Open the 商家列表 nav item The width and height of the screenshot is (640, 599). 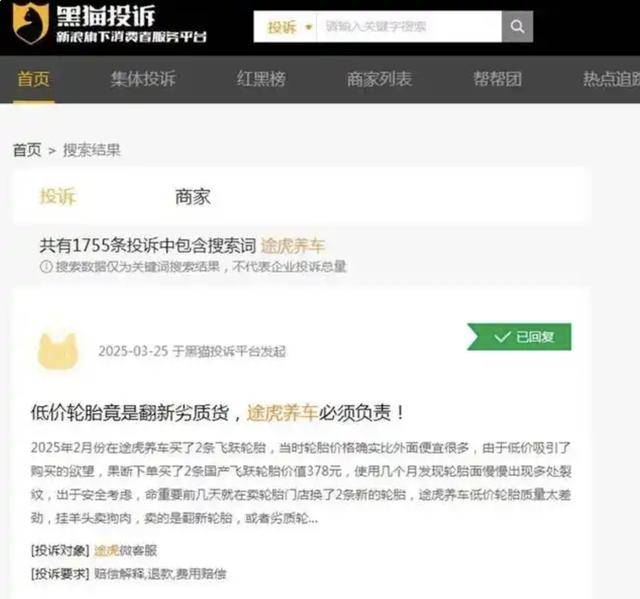click(379, 79)
